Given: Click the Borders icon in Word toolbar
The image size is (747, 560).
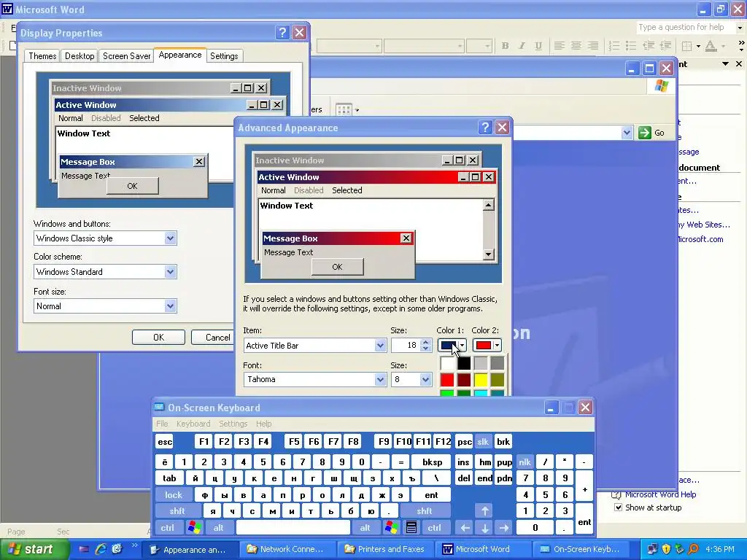Looking at the screenshot, I should tap(687, 46).
